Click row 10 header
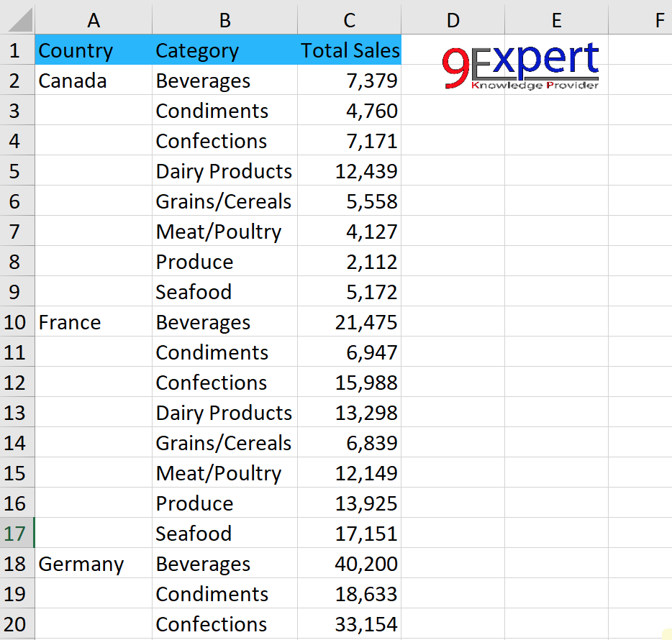The image size is (672, 640). [16, 322]
